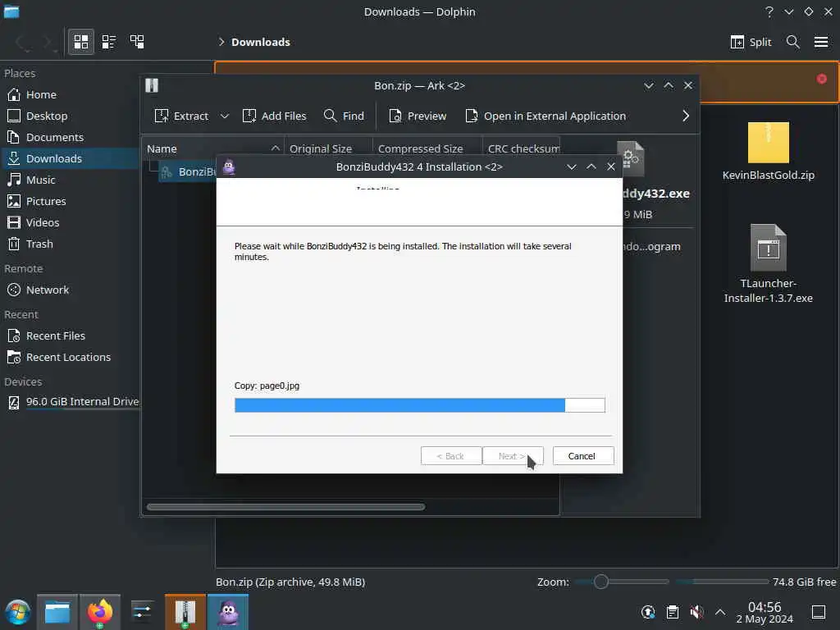Click the Split view button in Dolphin
The height and width of the screenshot is (630, 840).
coord(751,42)
